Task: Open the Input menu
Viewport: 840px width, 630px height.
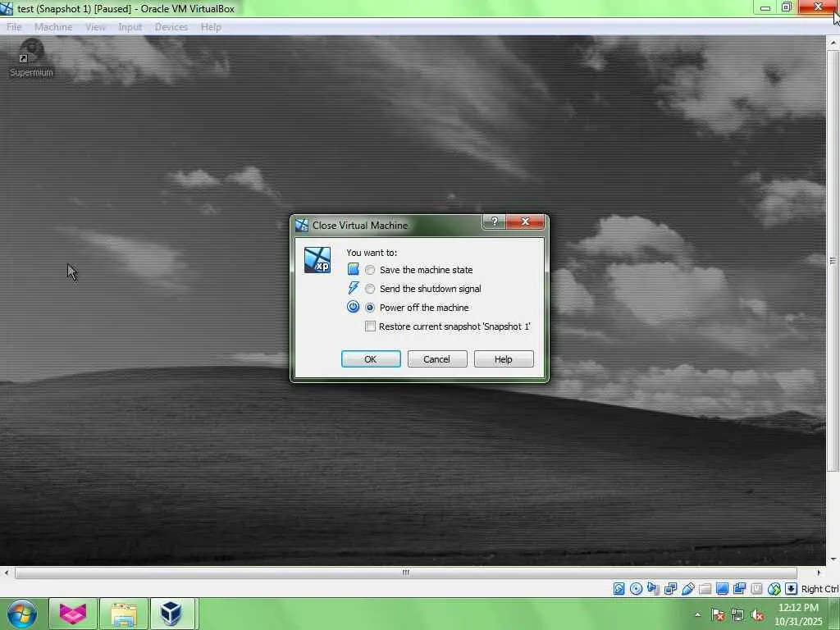Action: (130, 27)
